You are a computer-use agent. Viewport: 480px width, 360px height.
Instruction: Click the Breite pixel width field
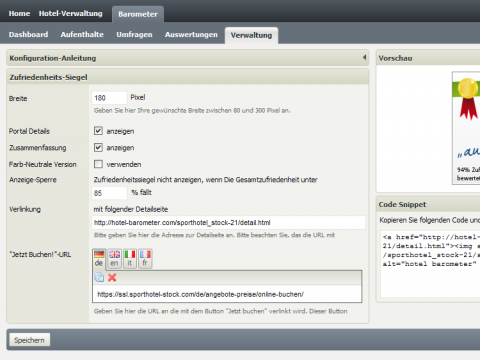pyautogui.click(x=109, y=98)
